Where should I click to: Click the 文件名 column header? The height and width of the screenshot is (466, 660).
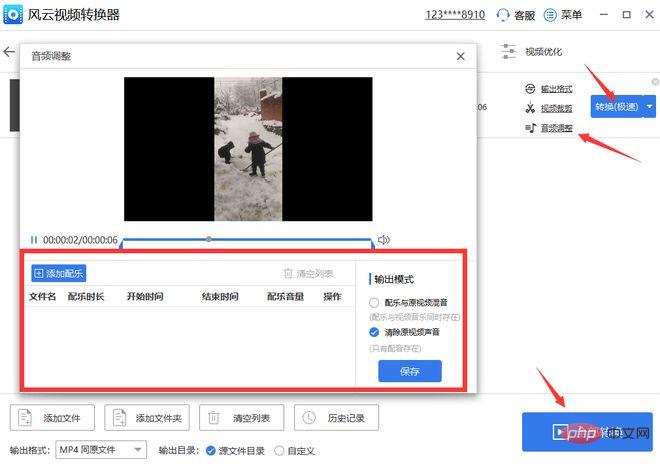42,297
